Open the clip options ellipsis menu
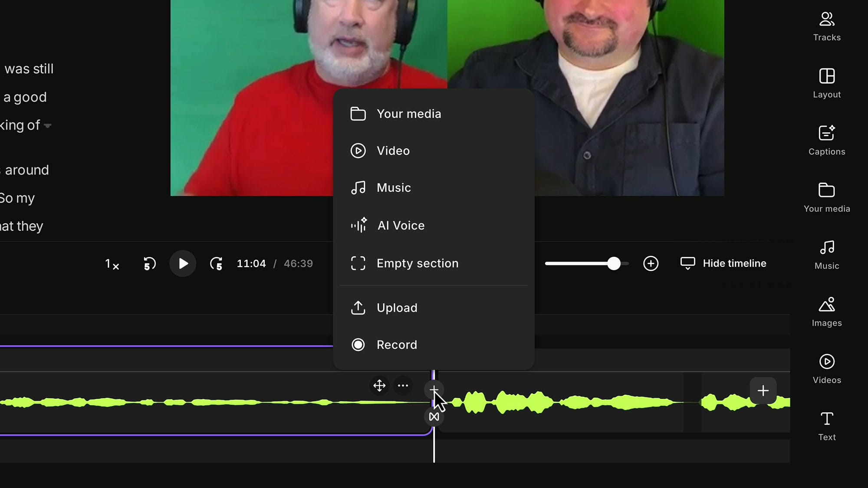Image resolution: width=868 pixels, height=488 pixels. point(403,385)
